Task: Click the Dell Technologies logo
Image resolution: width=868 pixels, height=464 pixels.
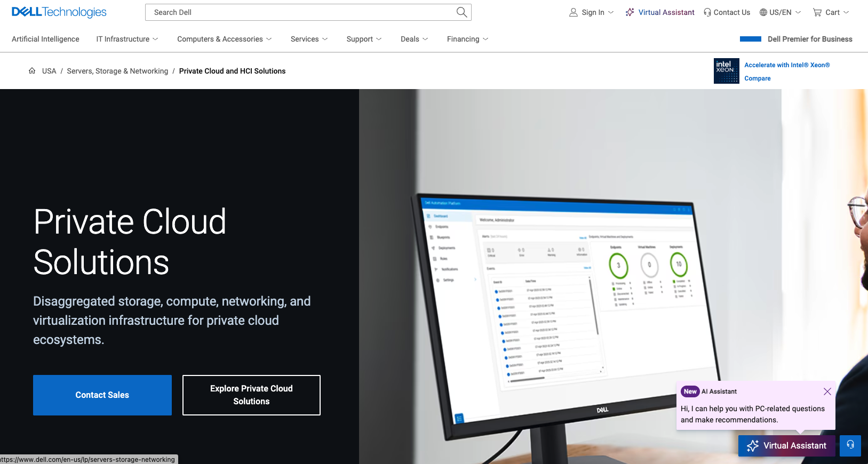Action: 59,12
